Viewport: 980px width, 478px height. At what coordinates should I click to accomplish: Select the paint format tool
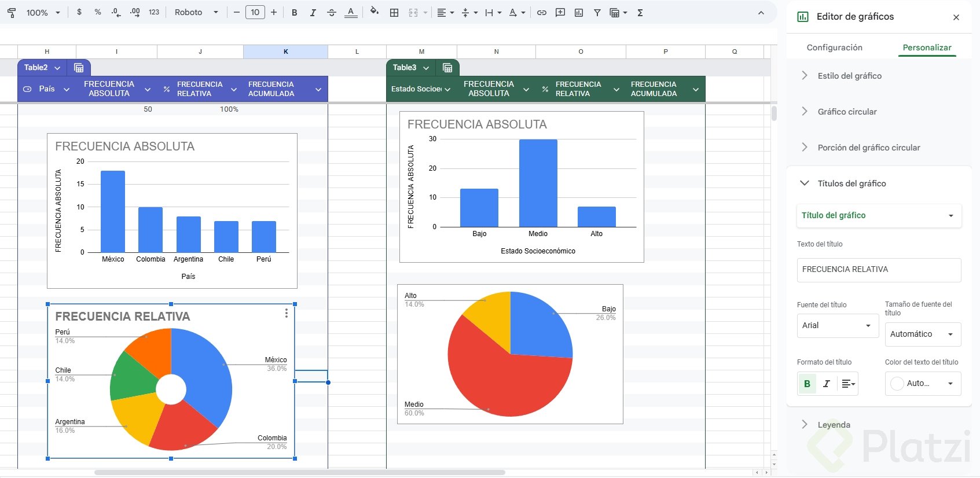tap(12, 12)
